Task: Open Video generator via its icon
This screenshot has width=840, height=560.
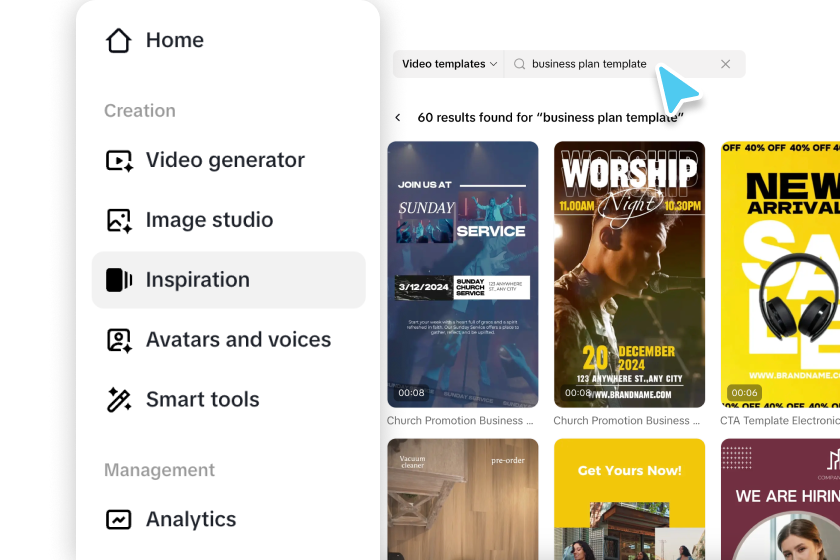Action: [x=119, y=160]
